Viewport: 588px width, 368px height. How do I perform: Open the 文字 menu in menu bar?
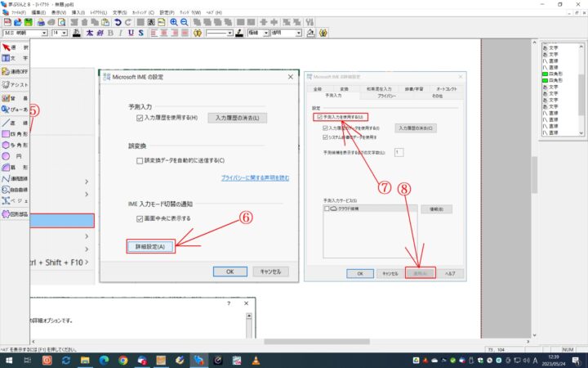pos(119,13)
